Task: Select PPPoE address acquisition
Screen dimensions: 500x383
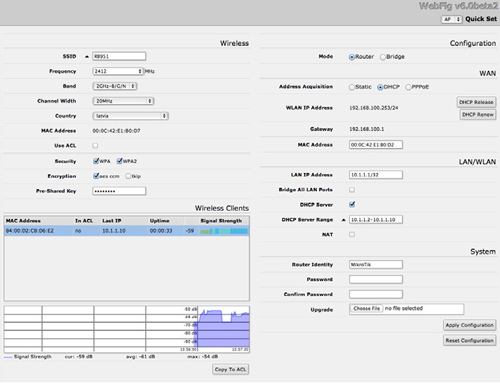Action: (408, 87)
